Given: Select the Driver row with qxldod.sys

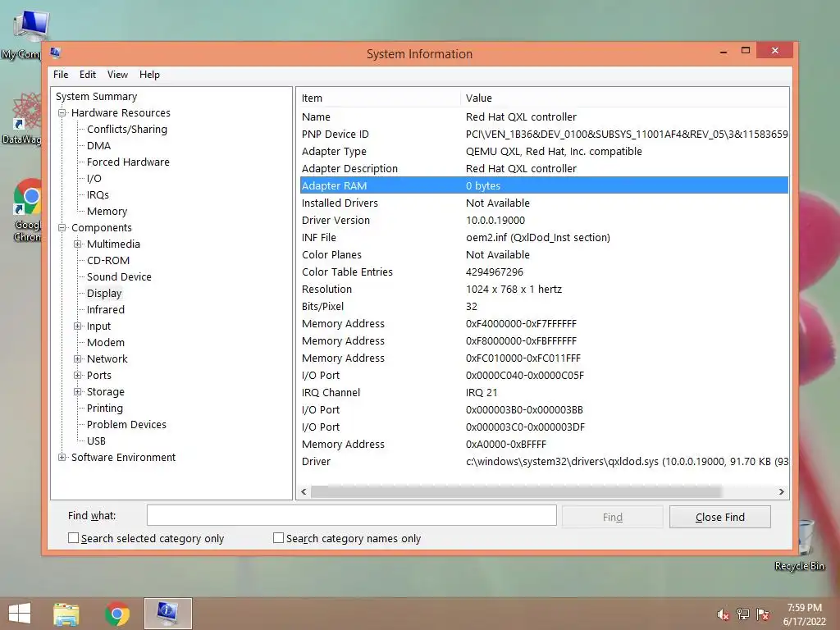Looking at the screenshot, I should pyautogui.click(x=544, y=461).
